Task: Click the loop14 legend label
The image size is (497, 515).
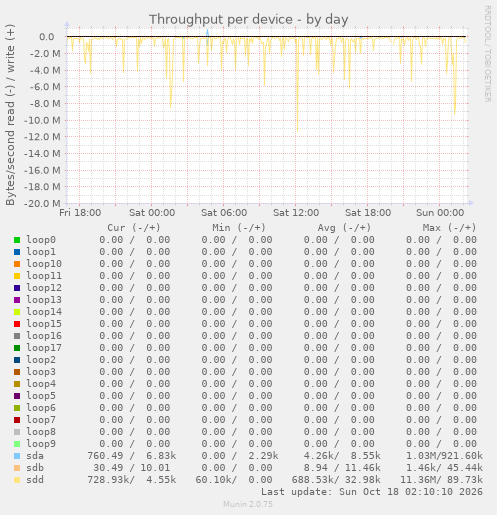Action: point(44,312)
